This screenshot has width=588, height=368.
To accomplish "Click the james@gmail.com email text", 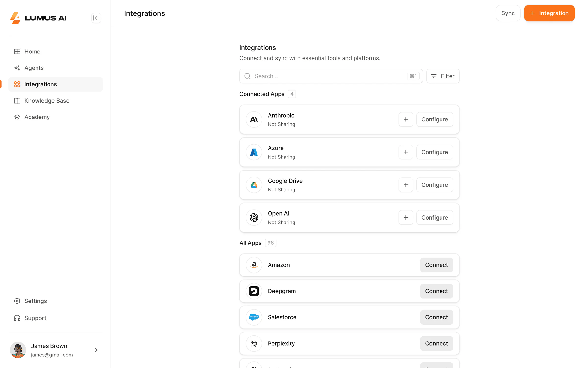I will [52, 355].
